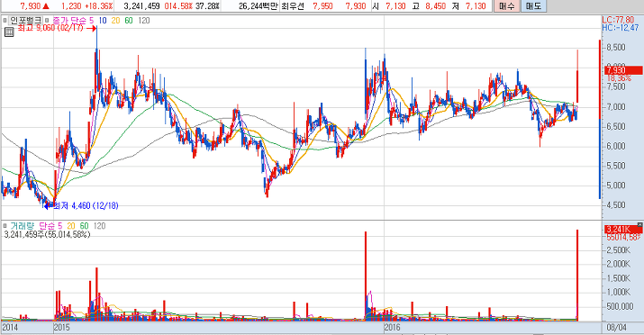Image resolution: width=644 pixels, height=335 pixels.
Task: Click the 5,000 price axis label
Action: coord(616,186)
